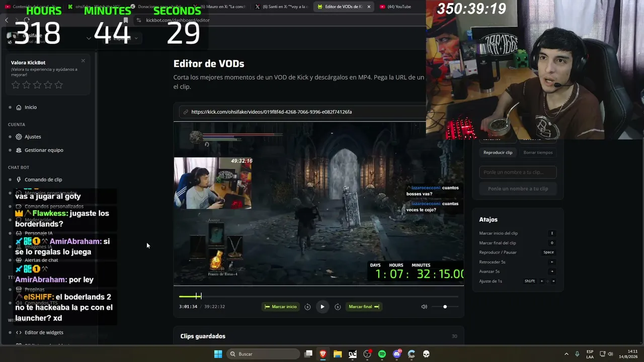Close the Valora KickBot card
This screenshot has height=362, width=644.
click(x=83, y=61)
